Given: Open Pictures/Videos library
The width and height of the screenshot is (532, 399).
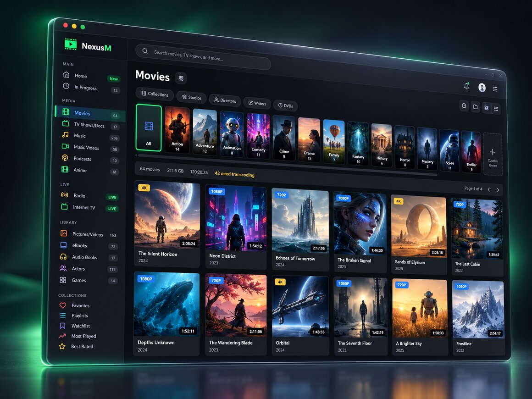Looking at the screenshot, I should click(89, 234).
